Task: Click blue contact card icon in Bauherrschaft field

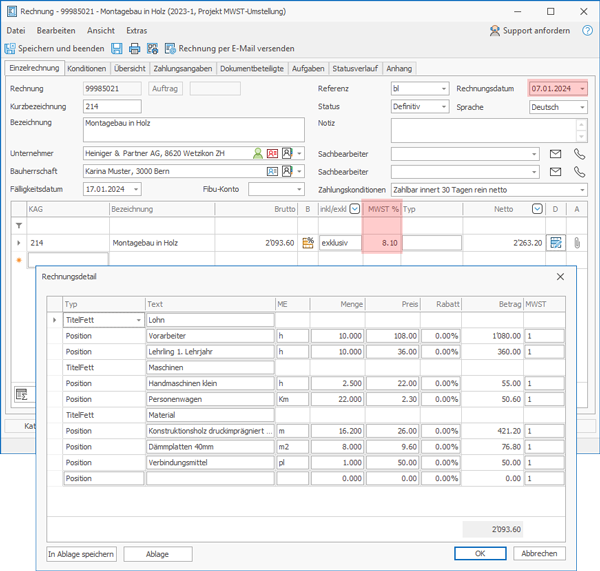Action: coord(272,171)
